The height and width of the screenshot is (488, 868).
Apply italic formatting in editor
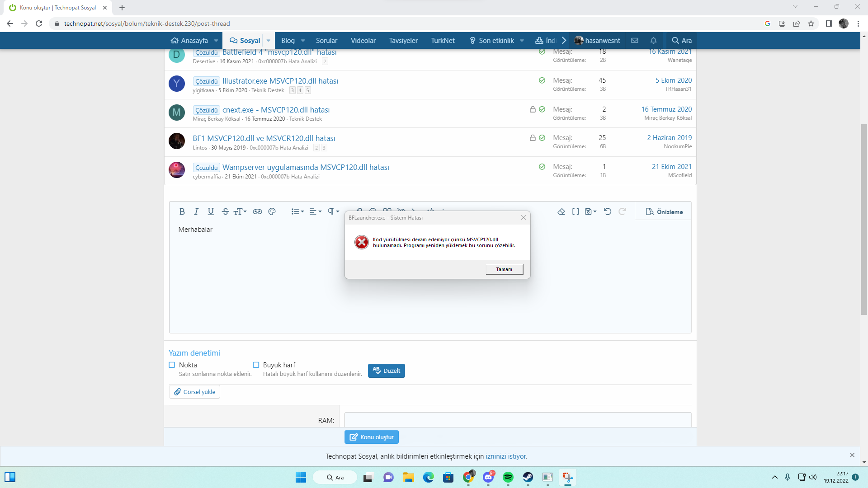coord(196,211)
